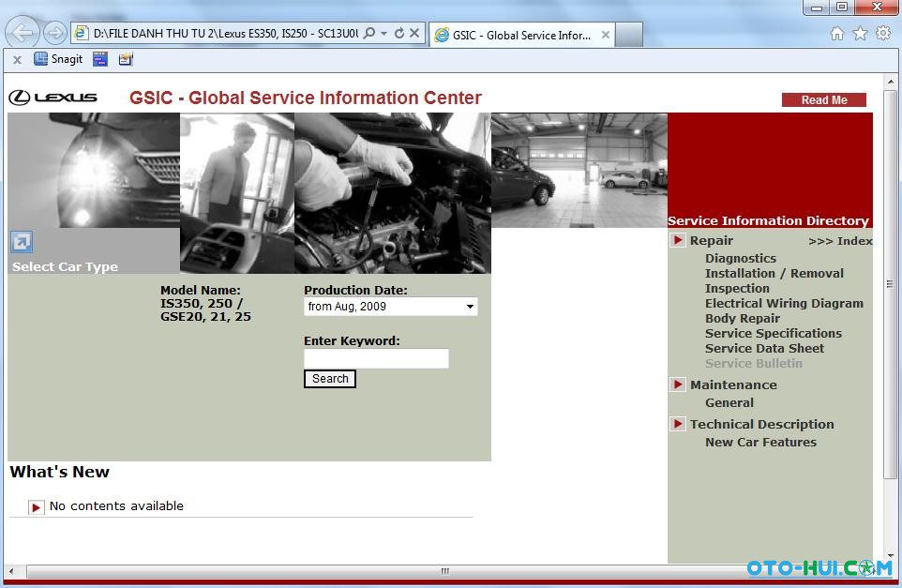This screenshot has height=588, width=902.
Task: Click the address bar file path
Action: click(x=225, y=34)
